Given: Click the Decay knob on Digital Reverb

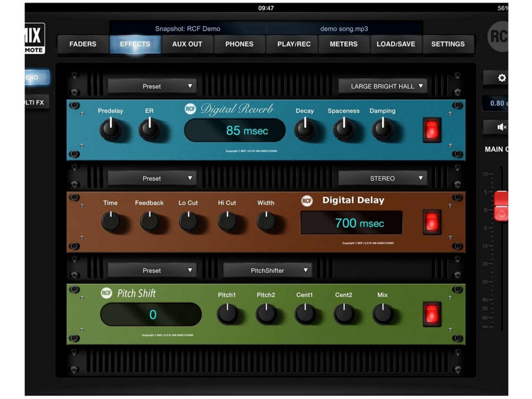Looking at the screenshot, I should (305, 129).
